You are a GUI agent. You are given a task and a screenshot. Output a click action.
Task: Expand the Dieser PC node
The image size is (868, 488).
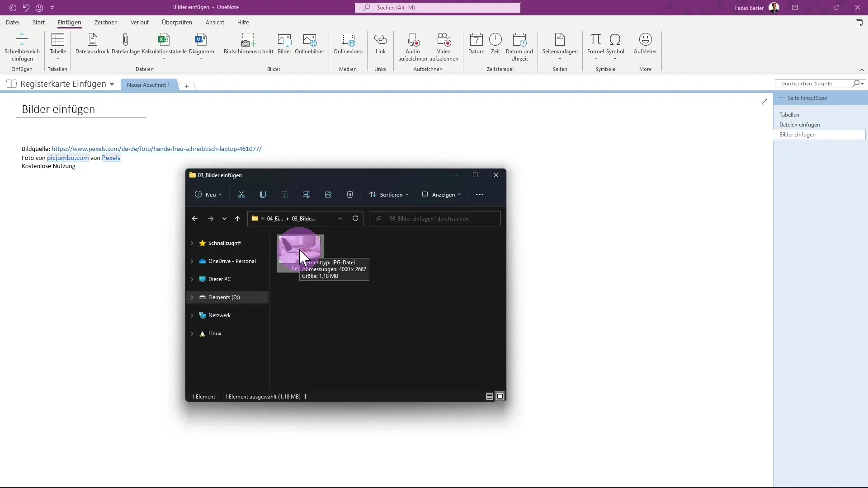(192, 279)
